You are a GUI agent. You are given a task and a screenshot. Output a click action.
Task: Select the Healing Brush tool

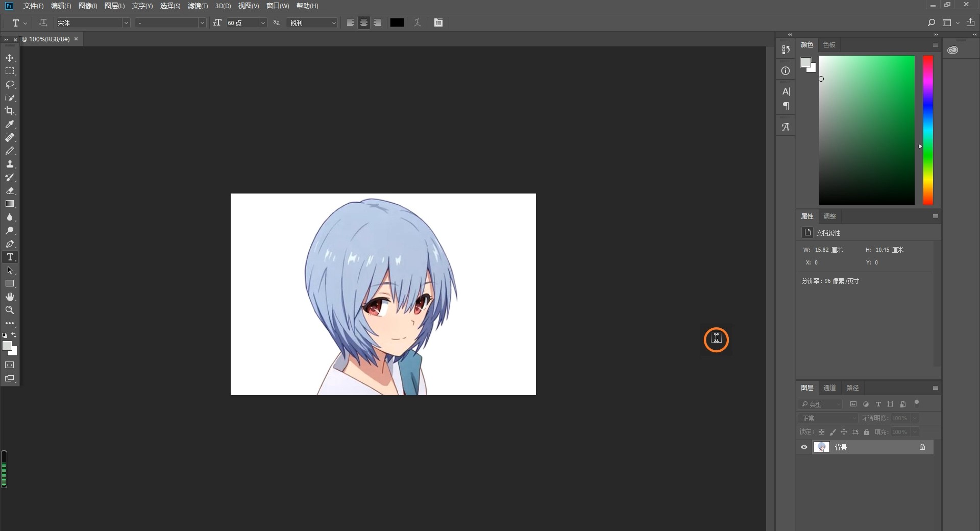10,137
